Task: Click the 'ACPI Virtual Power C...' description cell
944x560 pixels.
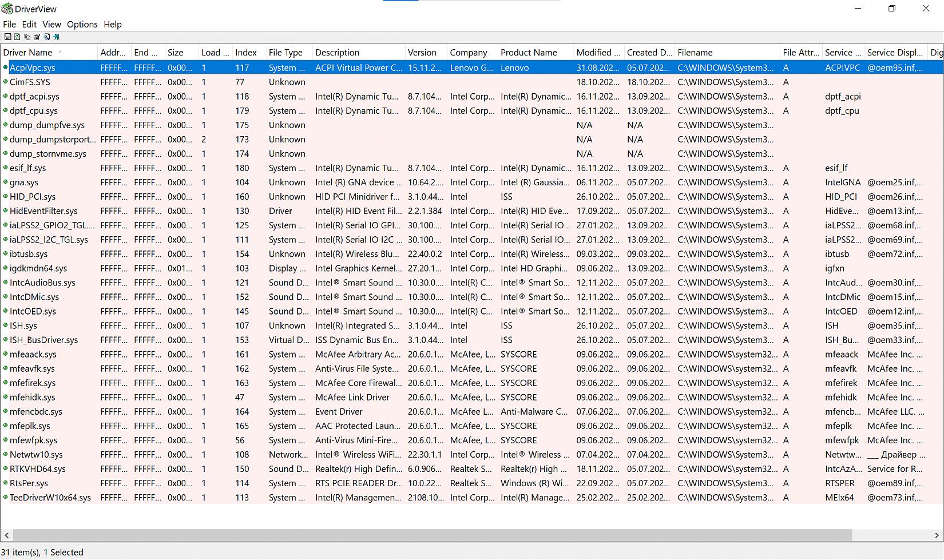Action: pos(359,67)
